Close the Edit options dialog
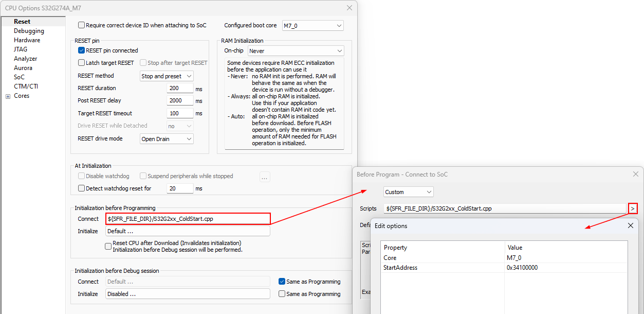 [631, 225]
